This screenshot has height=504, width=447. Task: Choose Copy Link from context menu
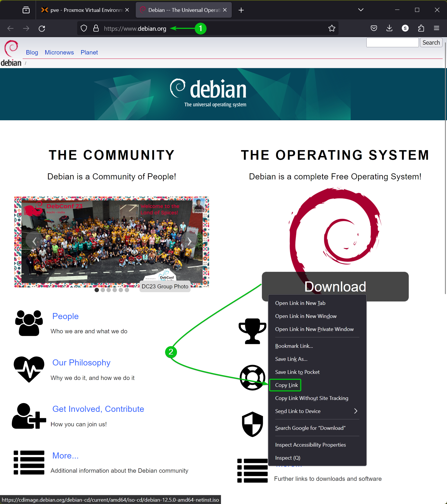(286, 385)
